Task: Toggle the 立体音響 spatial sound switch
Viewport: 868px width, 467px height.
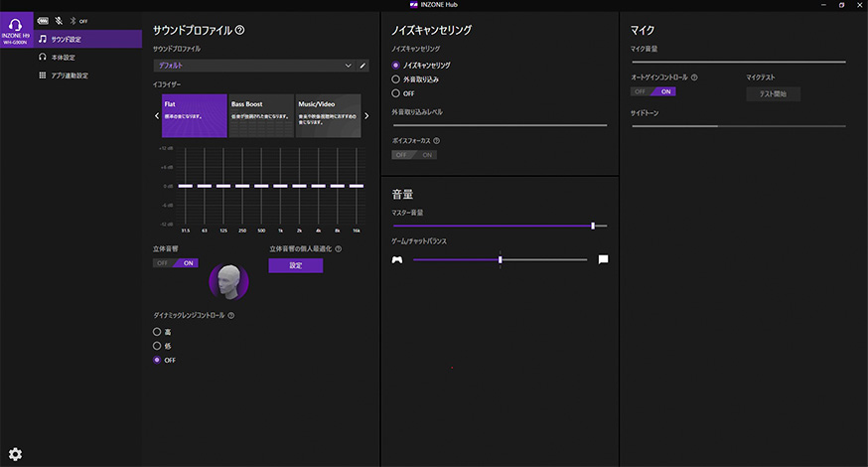Action: click(x=176, y=263)
